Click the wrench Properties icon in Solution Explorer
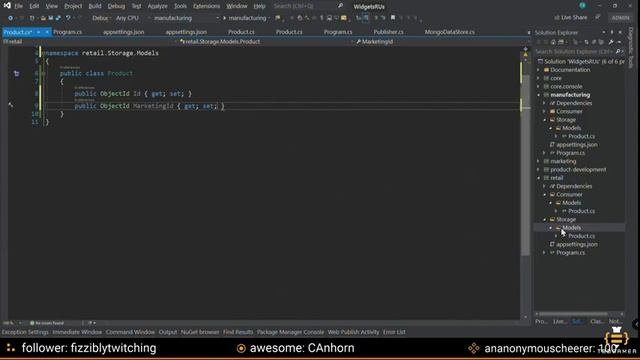The height and width of the screenshot is (360, 640). click(611, 42)
